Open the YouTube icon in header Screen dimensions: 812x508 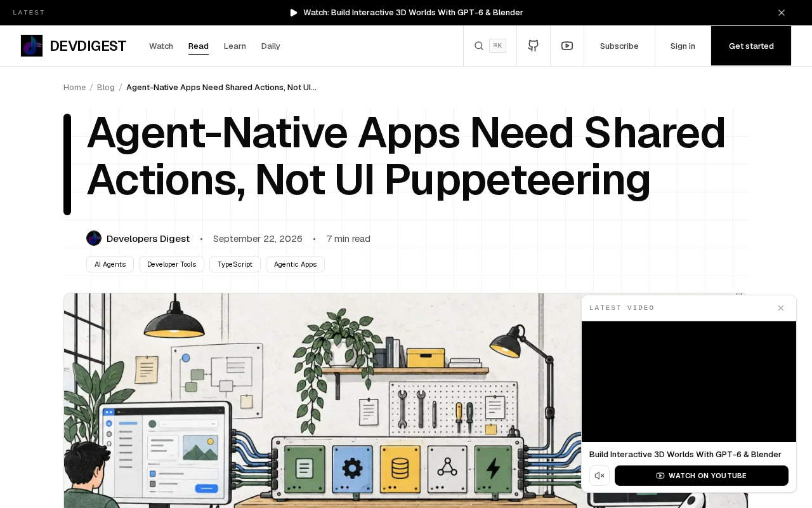[x=567, y=46]
